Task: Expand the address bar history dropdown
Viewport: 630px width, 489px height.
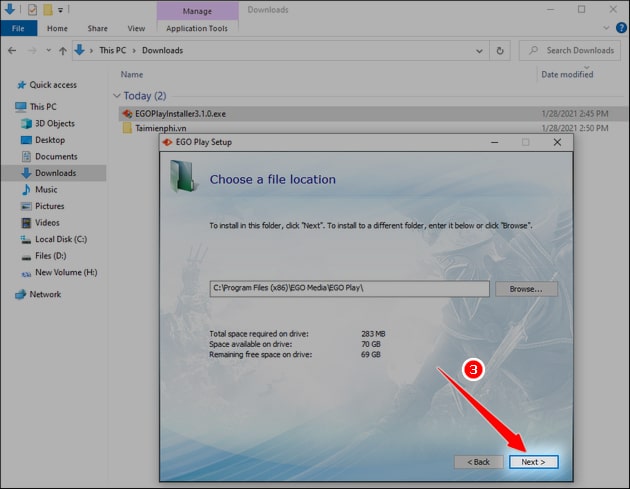Action: click(x=479, y=51)
